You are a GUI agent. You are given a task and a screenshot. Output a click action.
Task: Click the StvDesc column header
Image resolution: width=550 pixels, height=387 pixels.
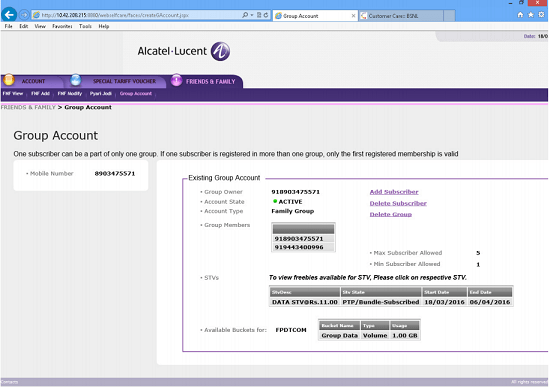pyautogui.click(x=304, y=292)
